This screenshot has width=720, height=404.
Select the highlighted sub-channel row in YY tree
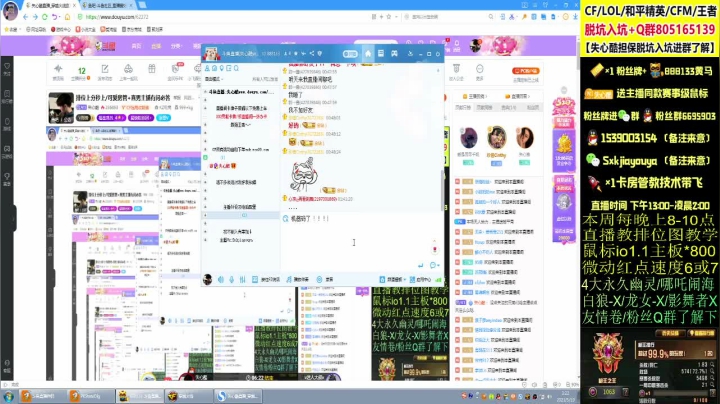coord(242,215)
